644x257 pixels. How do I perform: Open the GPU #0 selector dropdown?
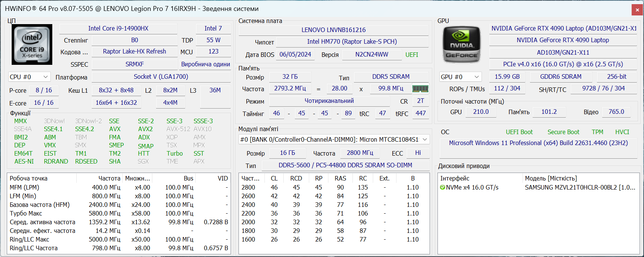point(460,77)
